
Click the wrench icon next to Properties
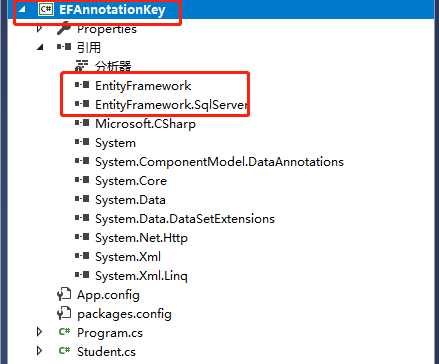click(x=64, y=28)
